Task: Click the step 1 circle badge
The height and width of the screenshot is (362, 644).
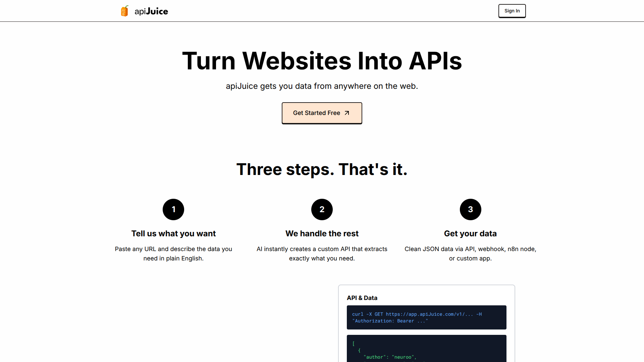Action: pyautogui.click(x=173, y=209)
